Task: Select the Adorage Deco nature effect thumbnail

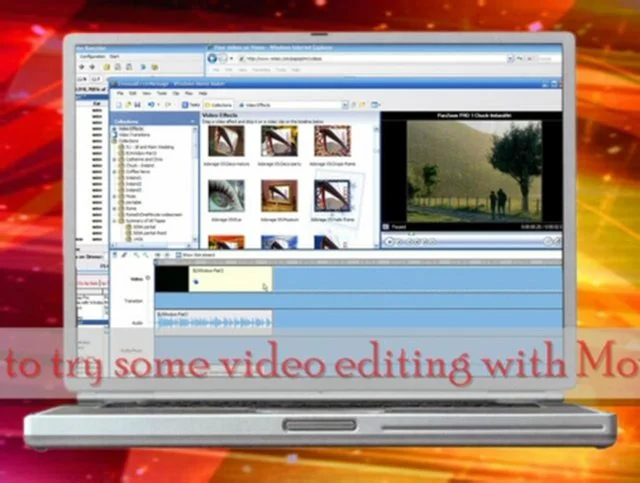Action: coord(226,141)
